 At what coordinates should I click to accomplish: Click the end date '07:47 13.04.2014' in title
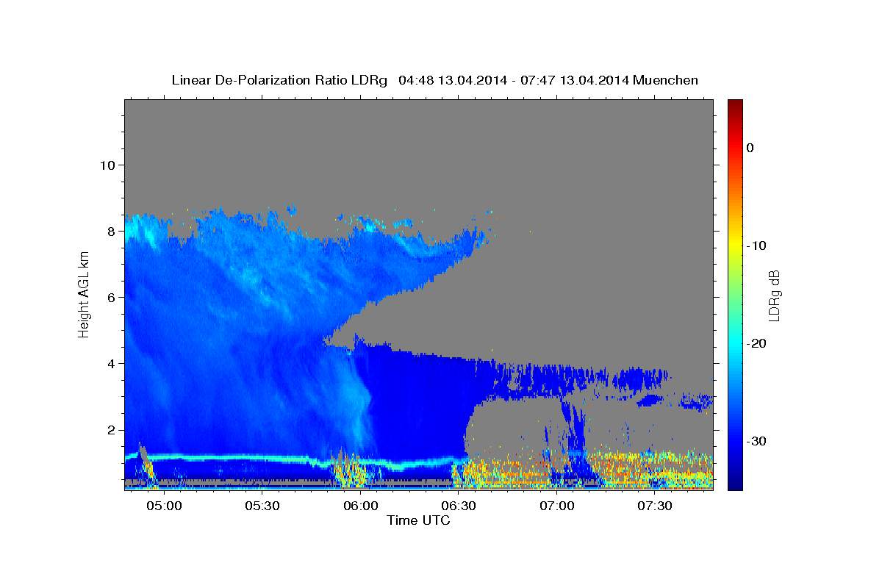(x=575, y=80)
